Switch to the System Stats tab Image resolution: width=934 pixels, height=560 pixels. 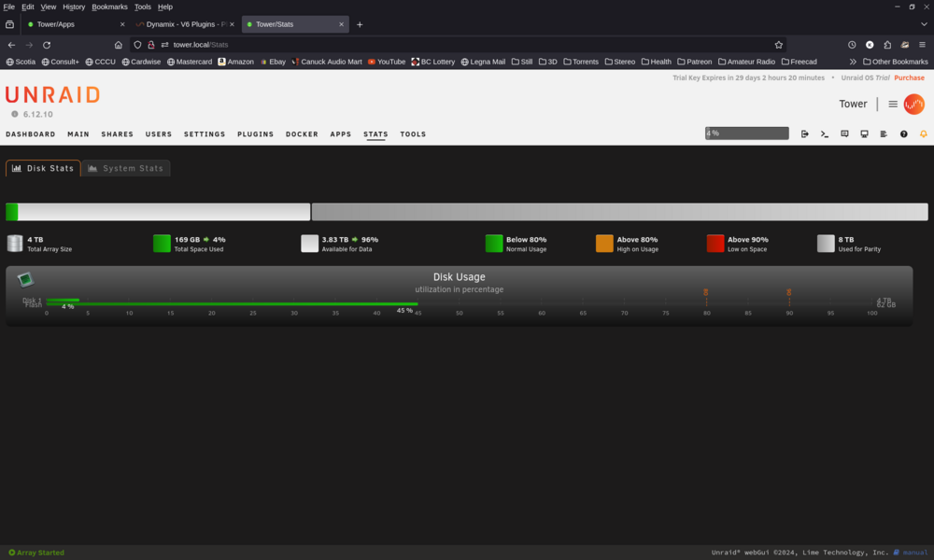[x=126, y=168]
